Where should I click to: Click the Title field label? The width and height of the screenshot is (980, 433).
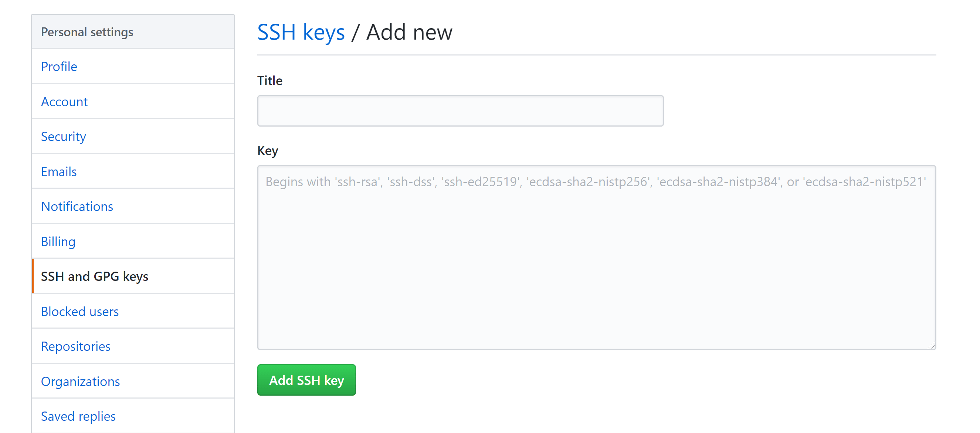point(269,80)
